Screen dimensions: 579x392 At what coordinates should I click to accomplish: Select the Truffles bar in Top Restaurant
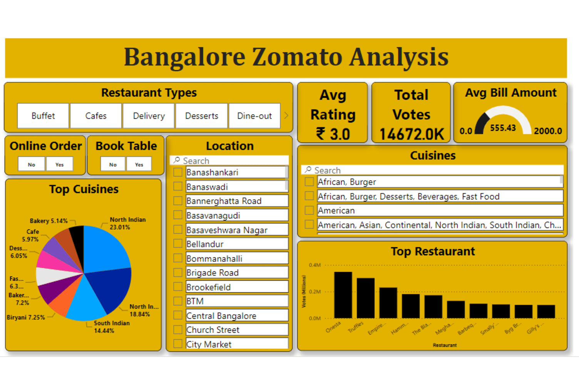coord(365,298)
